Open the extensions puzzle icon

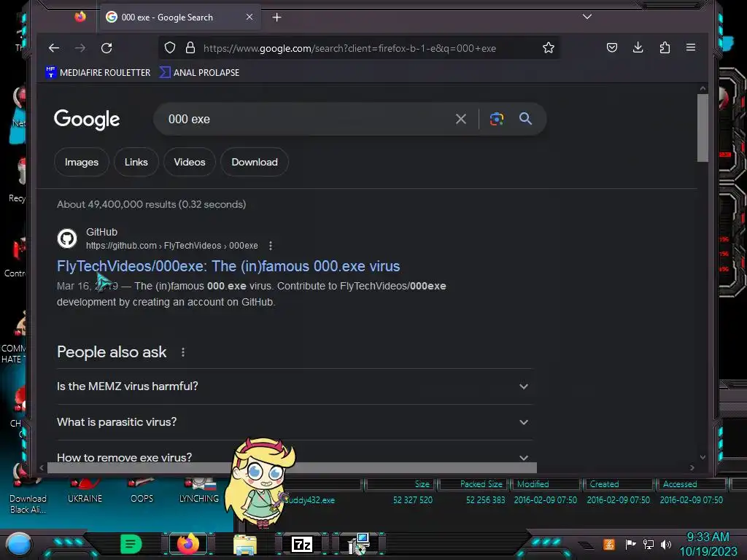coord(665,47)
